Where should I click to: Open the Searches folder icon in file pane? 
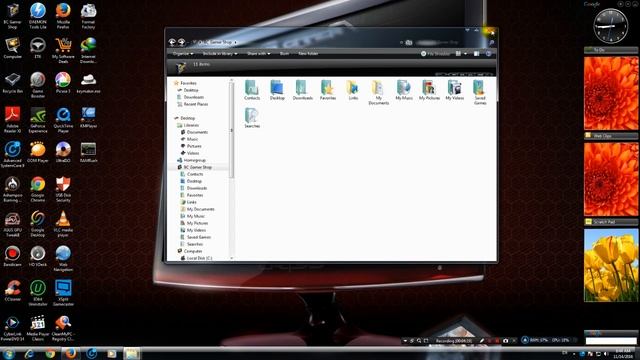pos(252,118)
